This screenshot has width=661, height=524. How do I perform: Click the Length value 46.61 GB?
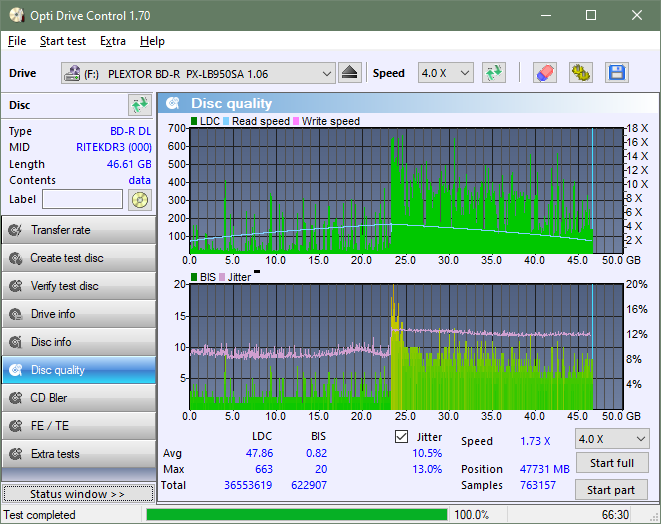click(x=129, y=164)
